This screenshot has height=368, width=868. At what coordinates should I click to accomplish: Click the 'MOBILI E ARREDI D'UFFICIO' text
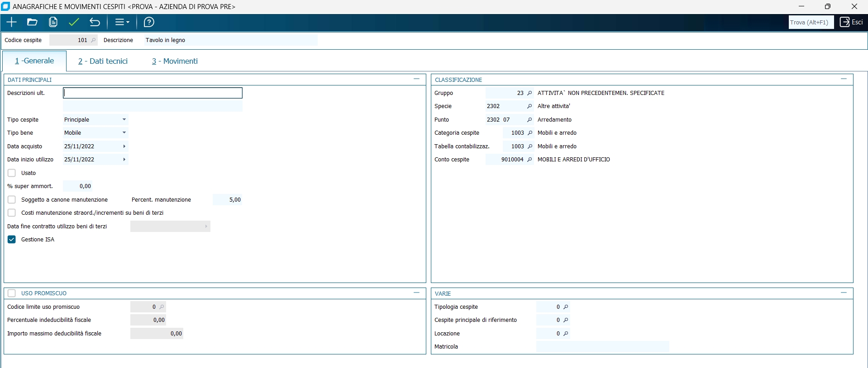pyautogui.click(x=574, y=160)
